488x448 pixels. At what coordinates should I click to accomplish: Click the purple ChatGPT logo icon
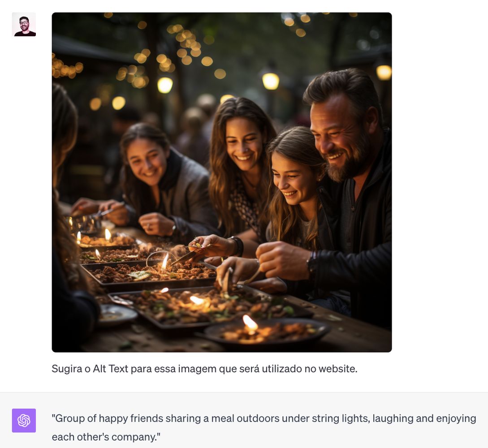tap(24, 420)
